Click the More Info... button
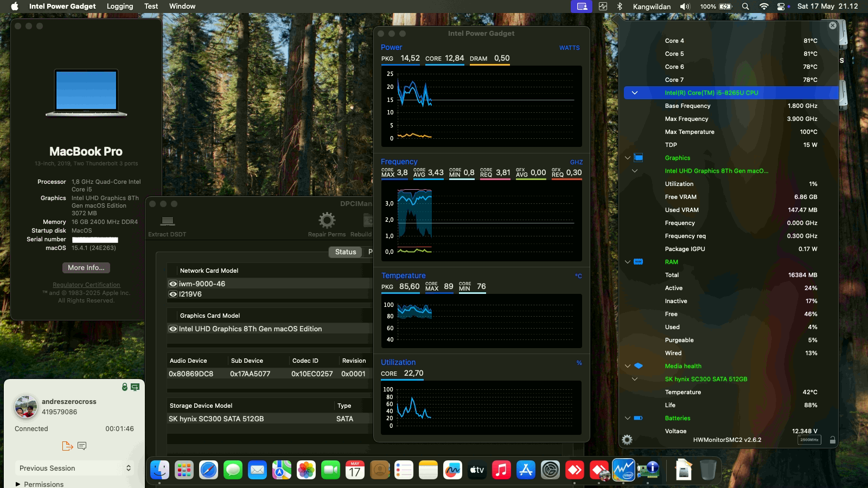Viewport: 868px width, 488px height. click(86, 267)
